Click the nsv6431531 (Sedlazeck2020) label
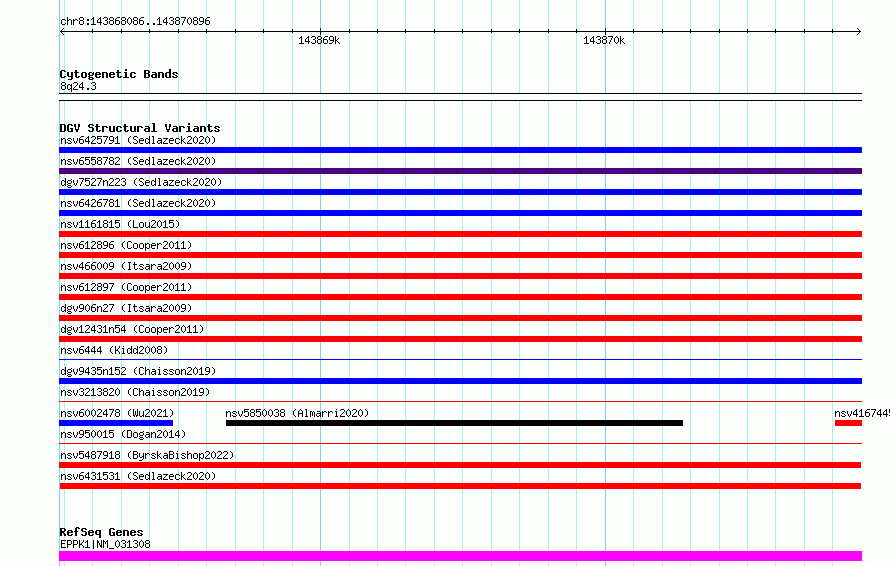The height and width of the screenshot is (566, 890). click(x=138, y=476)
